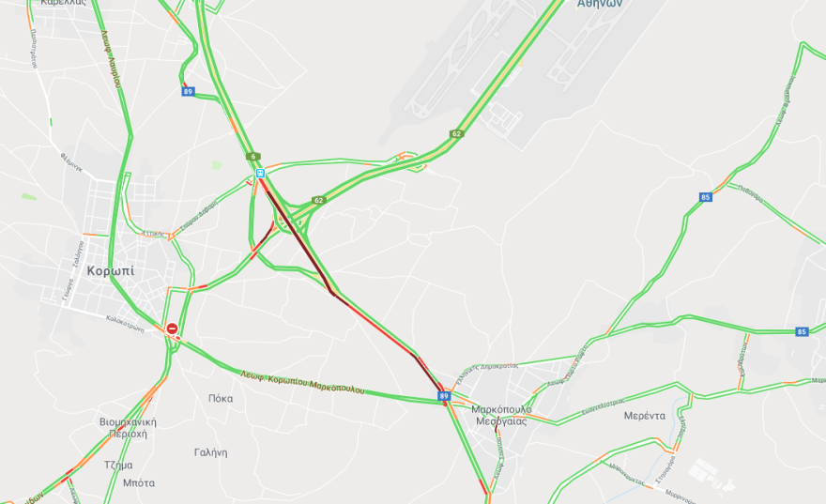Select the Κορωπί town label

pos(111,271)
